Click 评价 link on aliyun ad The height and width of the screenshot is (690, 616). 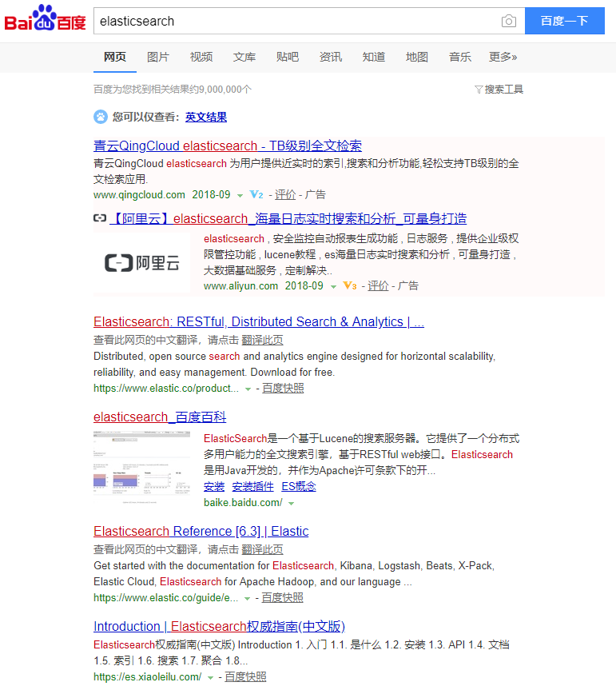(x=378, y=285)
